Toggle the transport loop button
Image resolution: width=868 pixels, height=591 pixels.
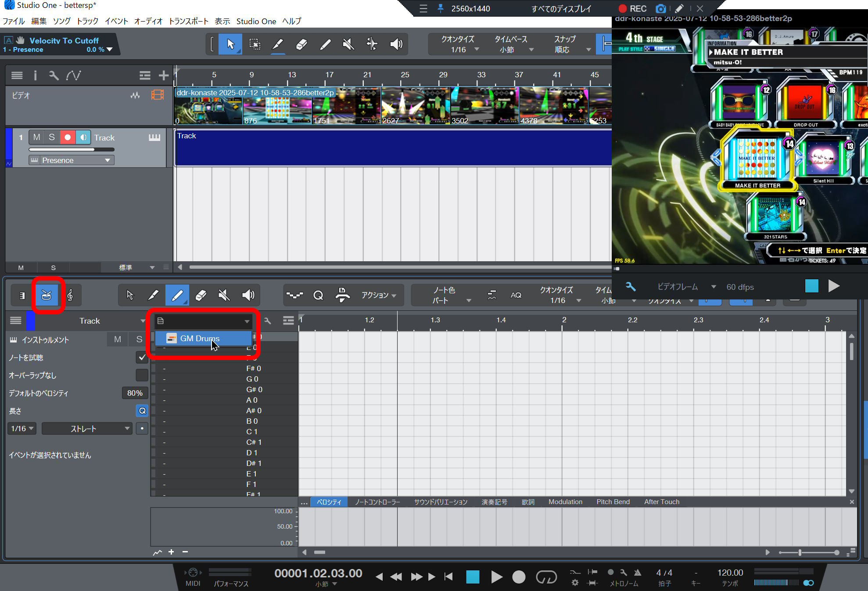pos(546,577)
